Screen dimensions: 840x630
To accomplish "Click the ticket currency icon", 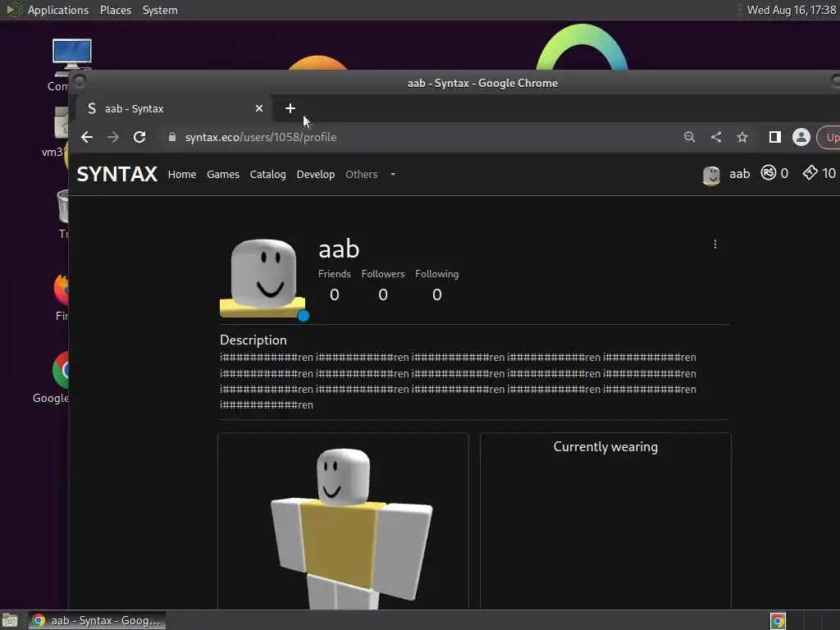I will click(810, 172).
